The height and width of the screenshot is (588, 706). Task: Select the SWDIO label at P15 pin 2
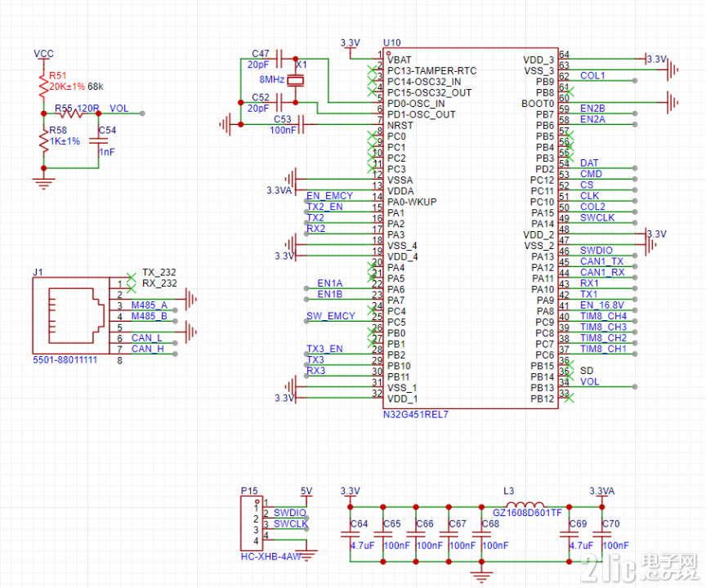(289, 513)
